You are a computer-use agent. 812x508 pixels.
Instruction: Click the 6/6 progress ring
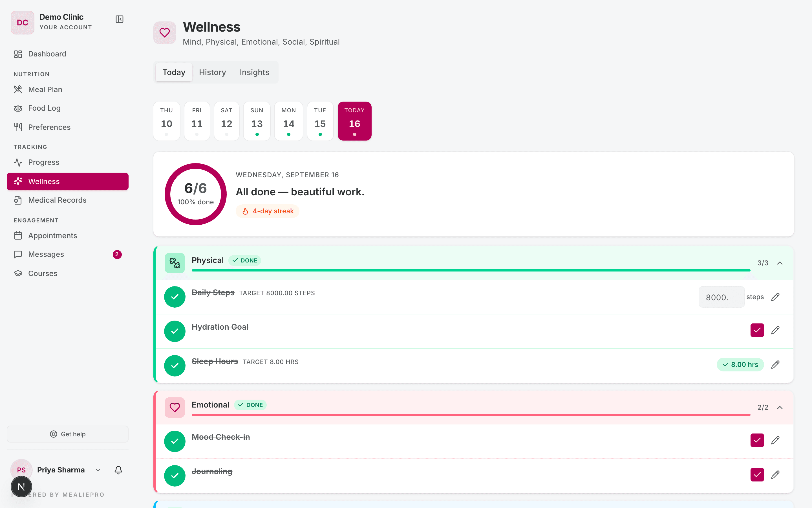coord(196,194)
